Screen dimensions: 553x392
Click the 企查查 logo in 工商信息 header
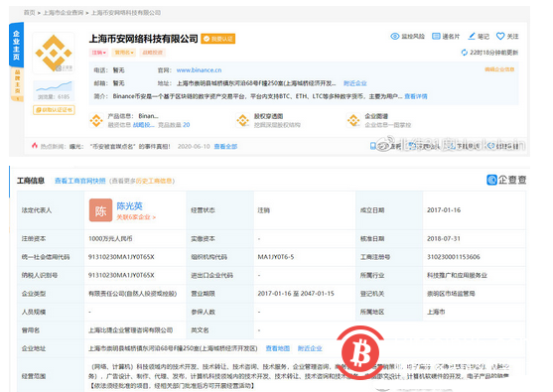pos(506,180)
